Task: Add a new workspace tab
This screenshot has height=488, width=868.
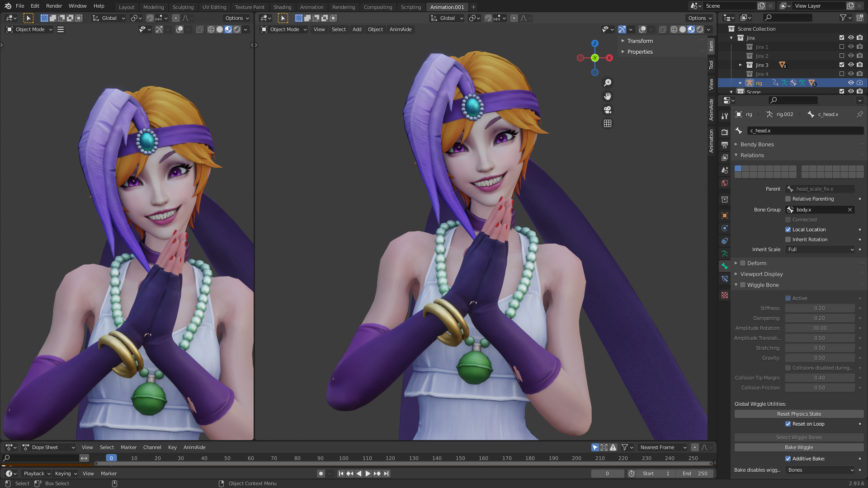Action: point(473,7)
